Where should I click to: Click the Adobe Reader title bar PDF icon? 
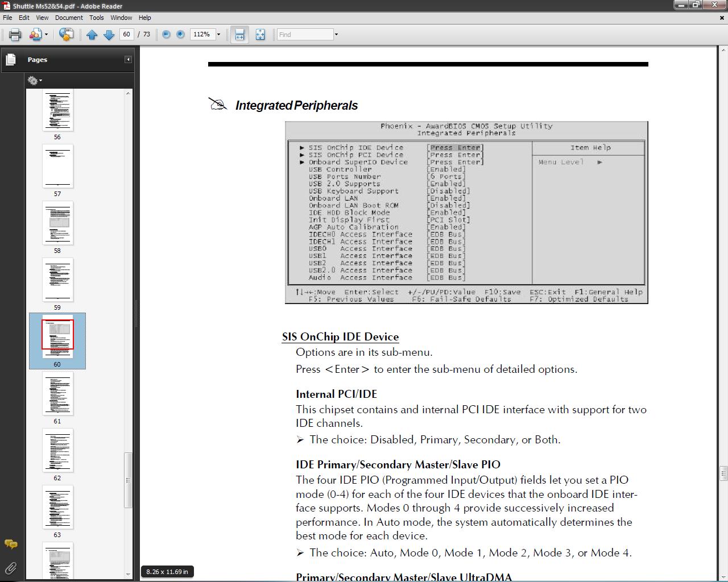click(6, 6)
